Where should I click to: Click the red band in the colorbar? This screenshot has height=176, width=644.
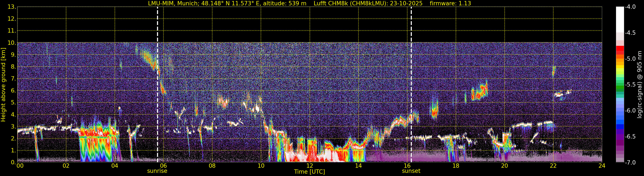pos(620,50)
